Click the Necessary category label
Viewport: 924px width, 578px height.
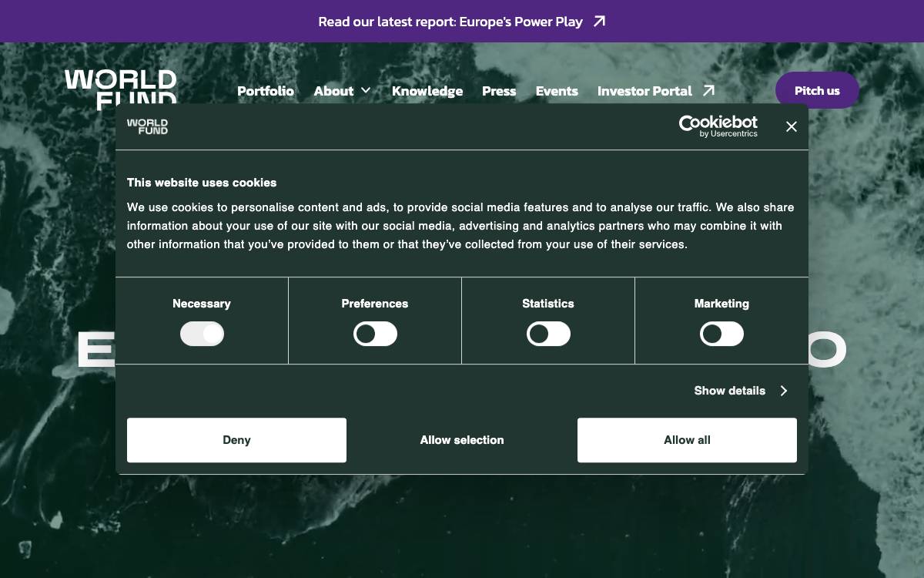202,304
